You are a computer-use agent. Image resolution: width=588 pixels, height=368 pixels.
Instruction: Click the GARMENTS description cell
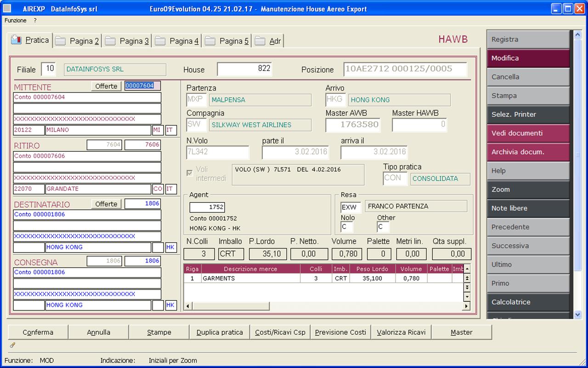tap(251, 278)
